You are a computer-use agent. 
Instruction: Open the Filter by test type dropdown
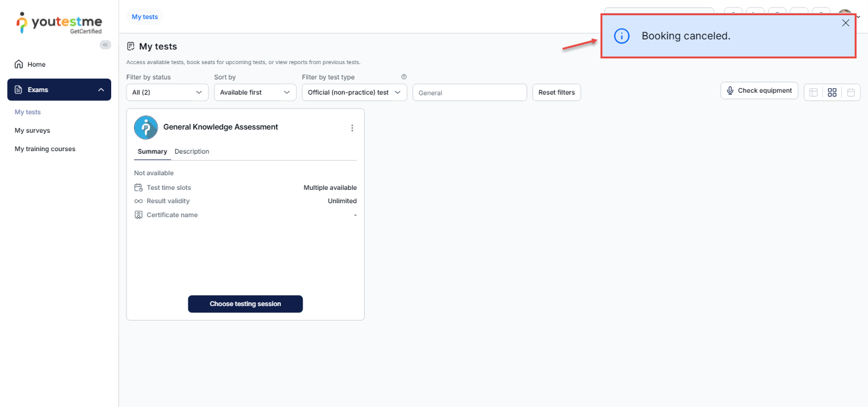(354, 92)
